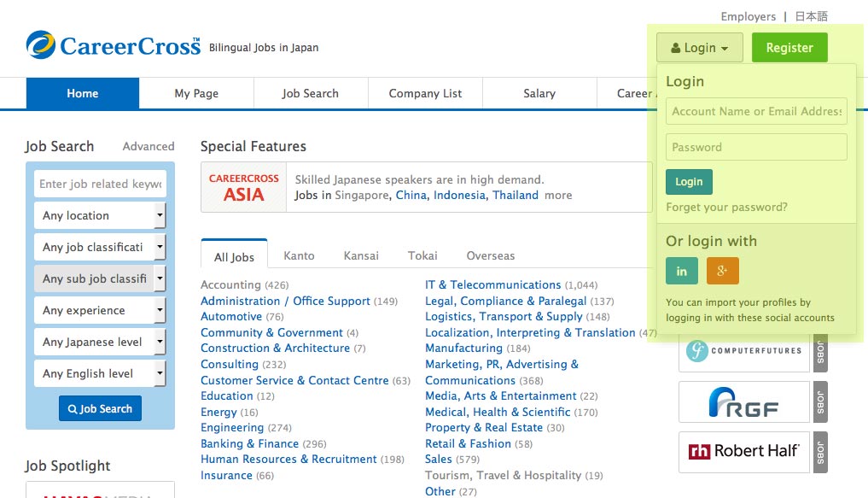868x498 pixels.
Task: Open Legal, Compliance & Paralegal category
Action: pos(505,301)
